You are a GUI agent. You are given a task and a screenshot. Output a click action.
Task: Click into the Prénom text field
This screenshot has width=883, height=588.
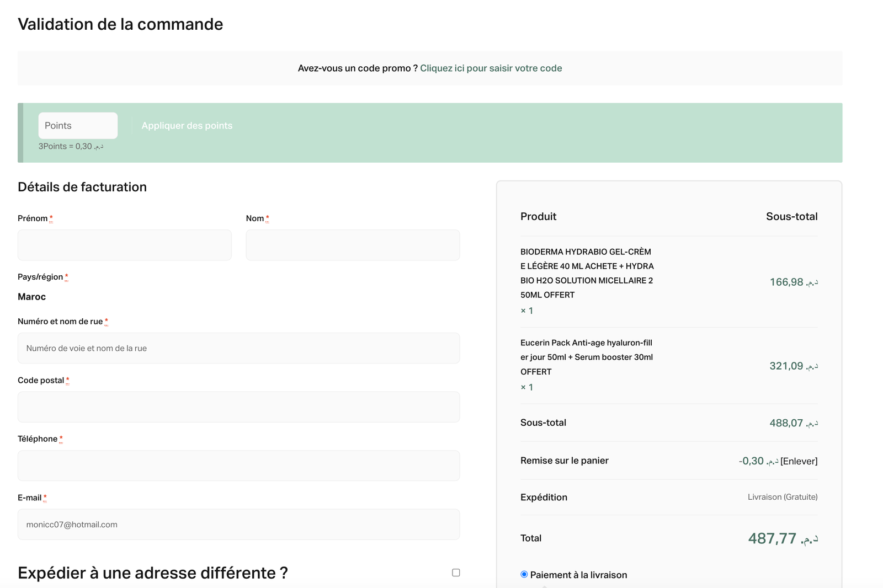[125, 245]
